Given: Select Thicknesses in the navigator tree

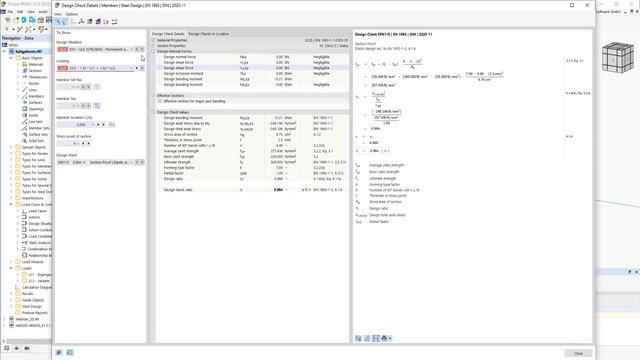Looking at the screenshot, I should 38,77.
